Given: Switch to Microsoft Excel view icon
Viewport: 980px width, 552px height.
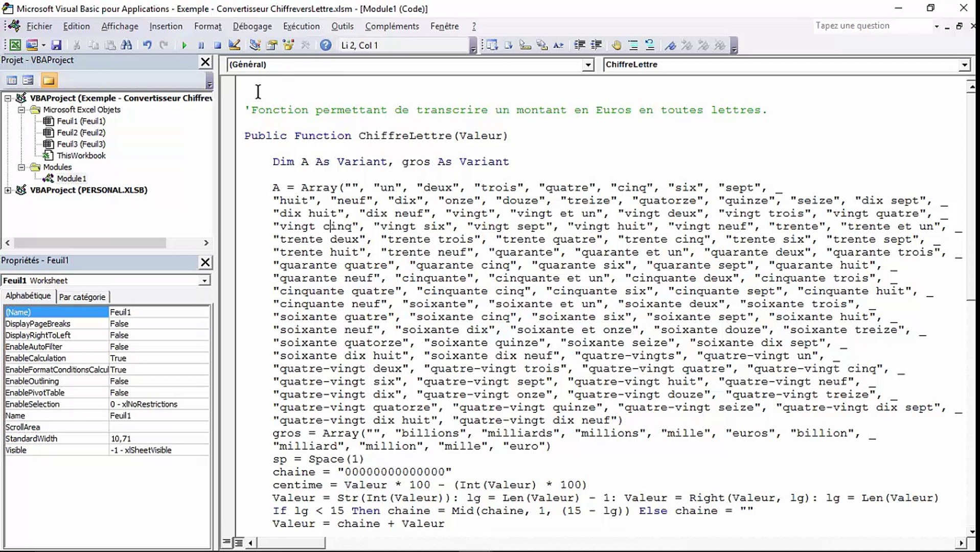Looking at the screenshot, I should (x=15, y=45).
